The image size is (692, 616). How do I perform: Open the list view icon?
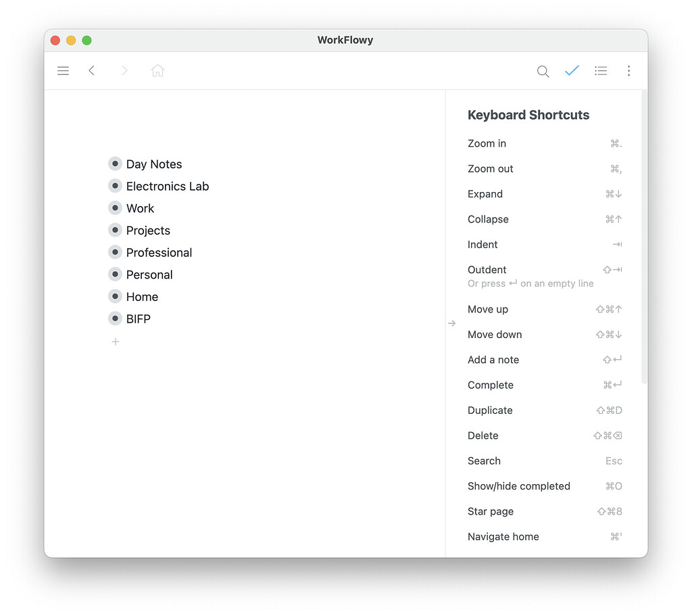point(601,70)
